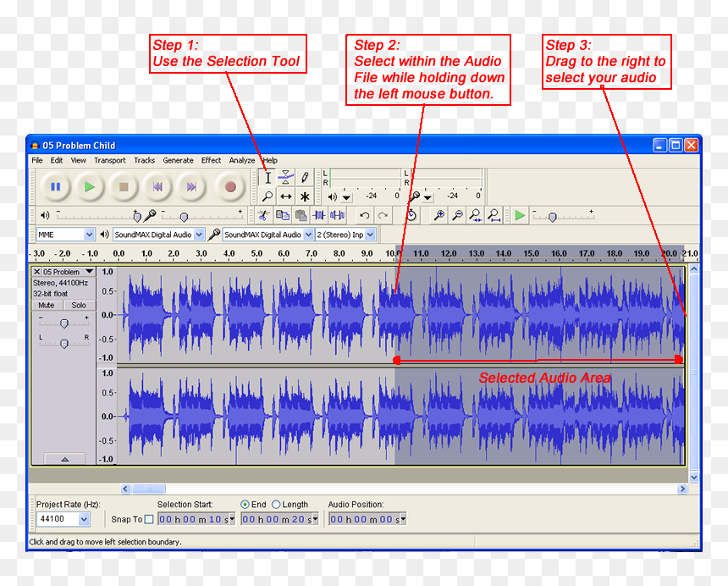Select the Envelope tool

286,177
